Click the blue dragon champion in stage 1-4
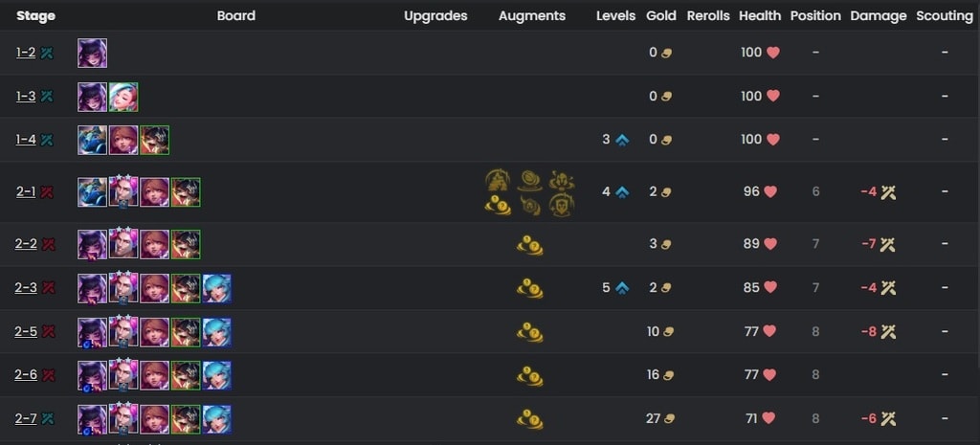Screen dimensions: 980x445 93,140
